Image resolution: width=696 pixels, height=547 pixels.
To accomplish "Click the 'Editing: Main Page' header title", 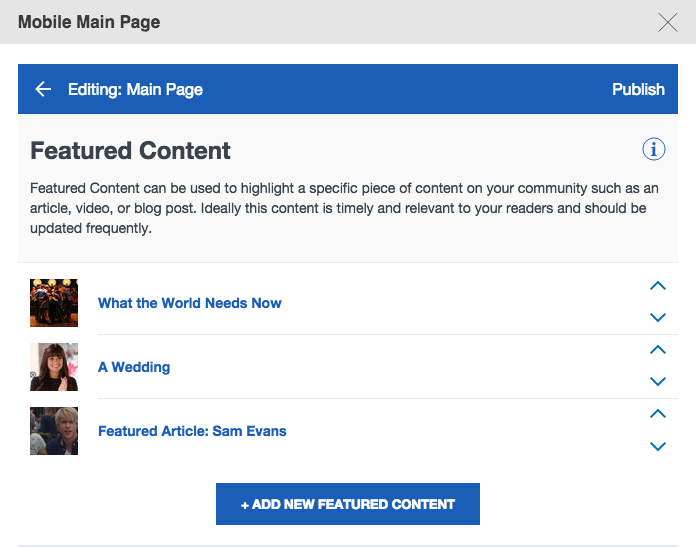I will (135, 89).
